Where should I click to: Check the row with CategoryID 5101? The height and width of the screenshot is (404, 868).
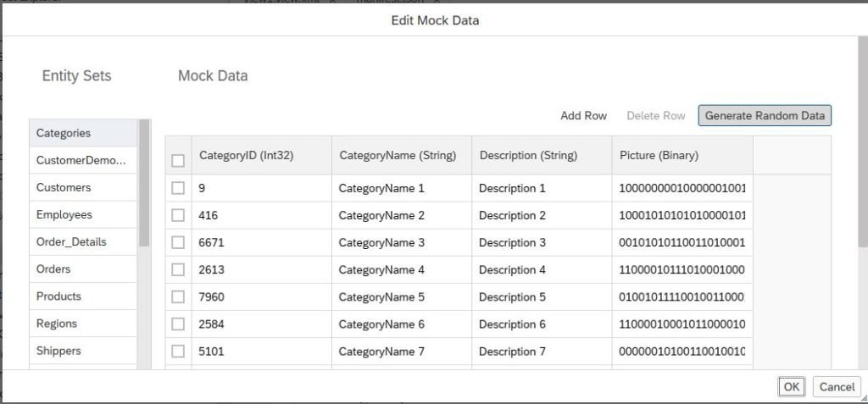coord(178,351)
